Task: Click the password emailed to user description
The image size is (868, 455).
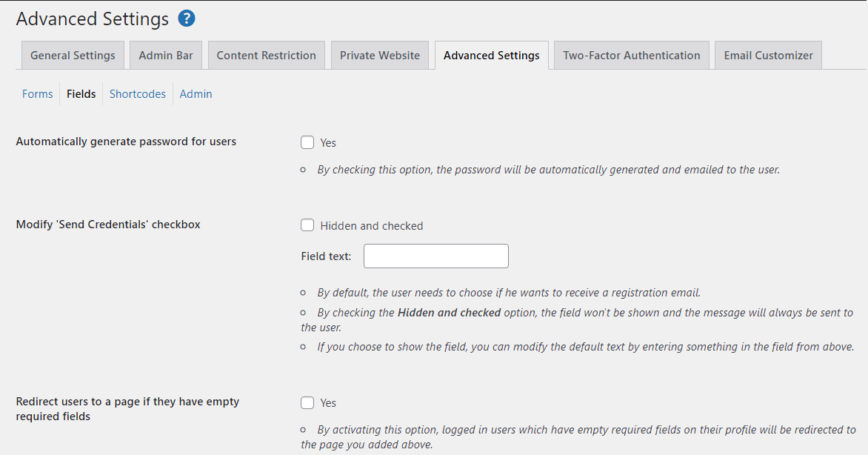Action: (549, 170)
